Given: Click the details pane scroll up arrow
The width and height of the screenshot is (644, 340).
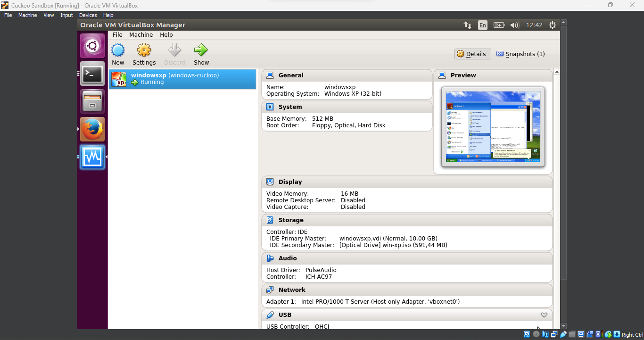Looking at the screenshot, I should (557, 72).
